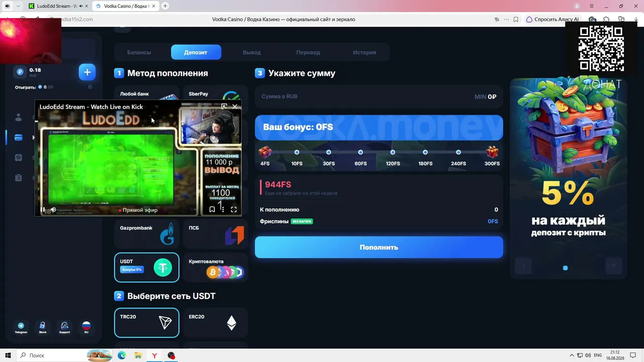The width and height of the screenshot is (644, 362).
Task: Switch to the Балансы tab
Action: [139, 52]
